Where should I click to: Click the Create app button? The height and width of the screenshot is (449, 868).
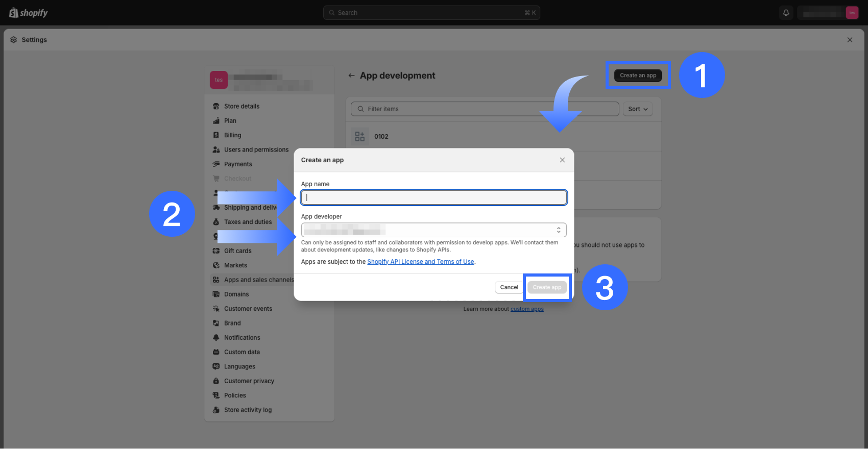click(x=547, y=287)
